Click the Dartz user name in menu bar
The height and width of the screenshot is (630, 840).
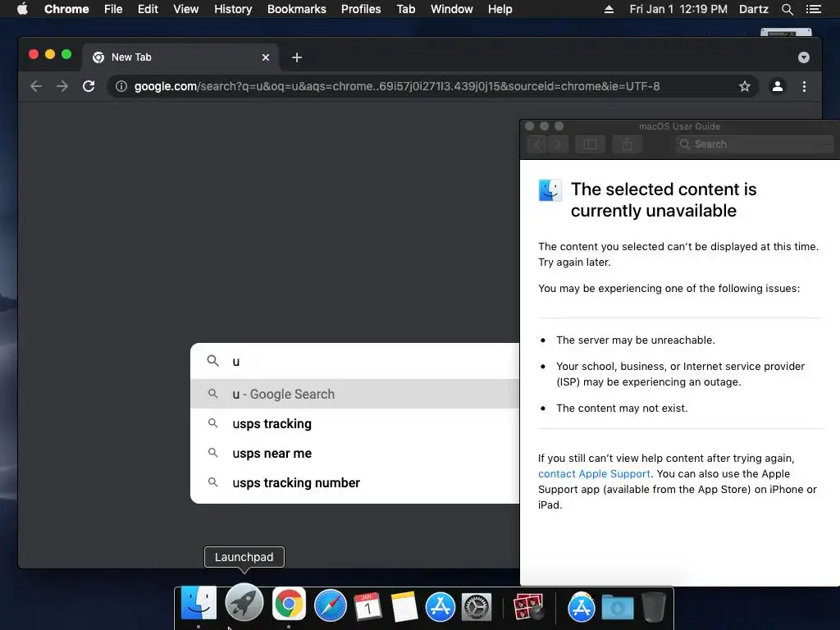(754, 9)
